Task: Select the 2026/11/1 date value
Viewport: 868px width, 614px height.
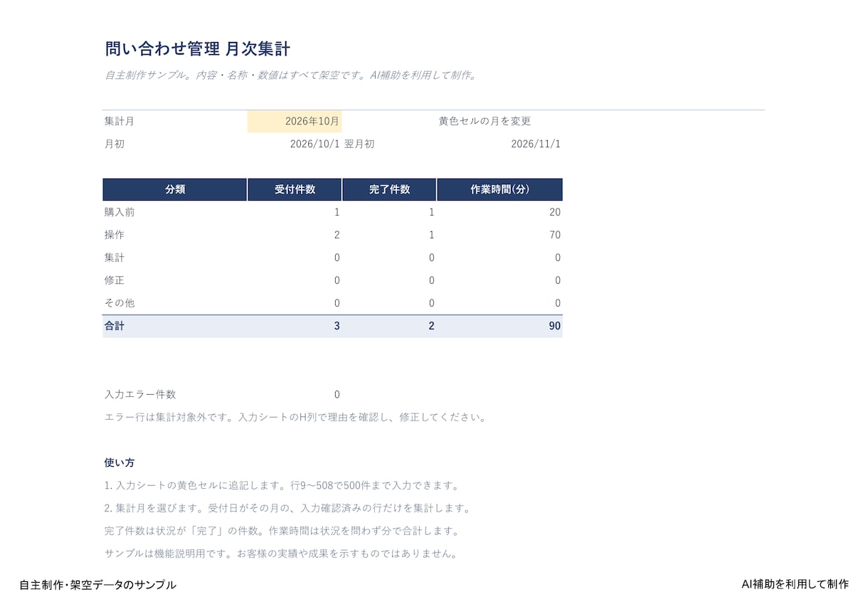Action: 536,144
